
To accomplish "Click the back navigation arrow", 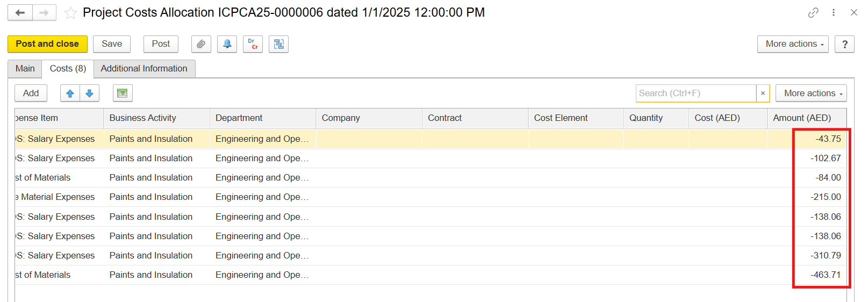I will (x=20, y=12).
